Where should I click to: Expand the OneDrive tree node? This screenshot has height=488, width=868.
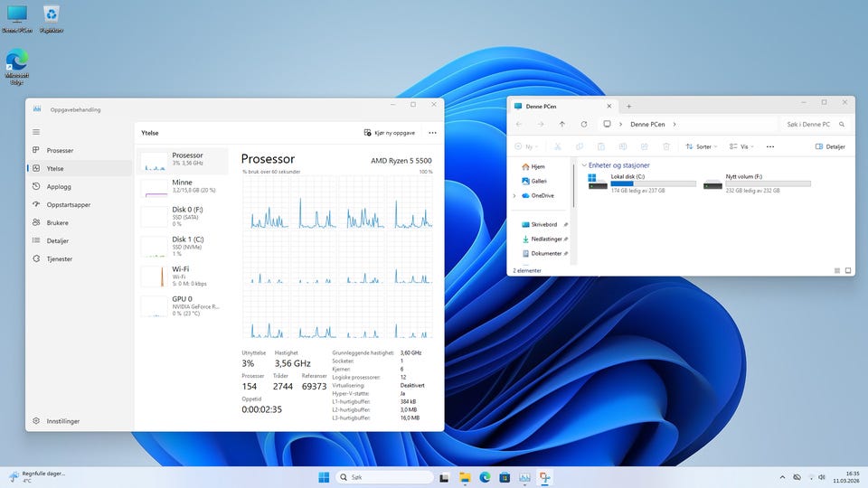pyautogui.click(x=514, y=195)
